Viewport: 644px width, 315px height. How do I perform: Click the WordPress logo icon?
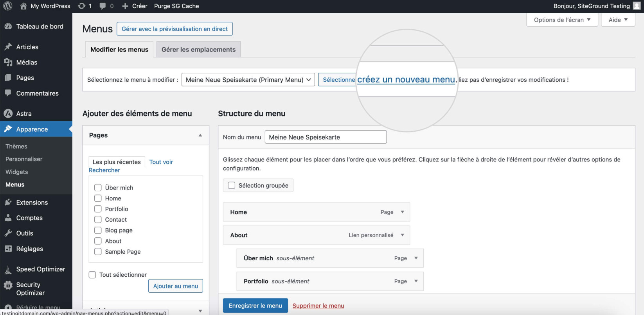click(x=8, y=6)
